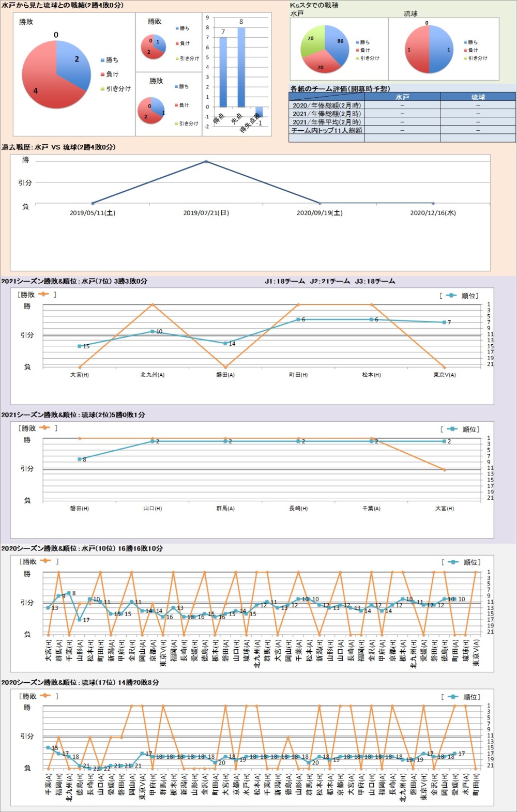Click the orange 勝敗 legend marker in 2021 水戸 chart

tap(43, 294)
